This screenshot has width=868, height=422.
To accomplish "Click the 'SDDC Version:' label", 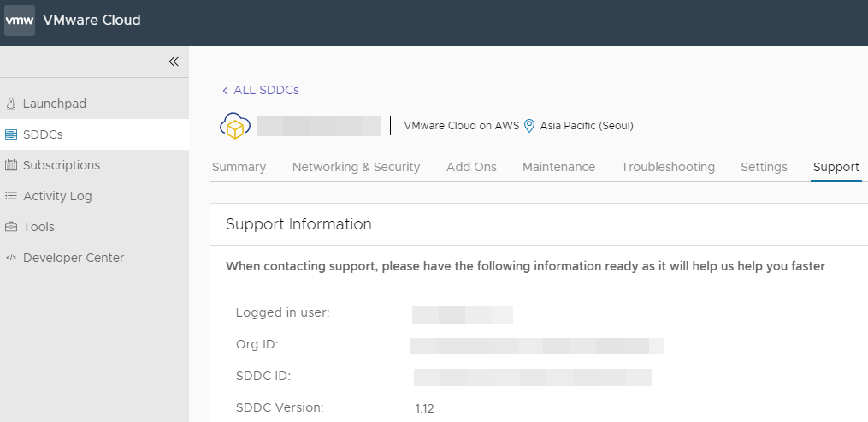I will (280, 407).
